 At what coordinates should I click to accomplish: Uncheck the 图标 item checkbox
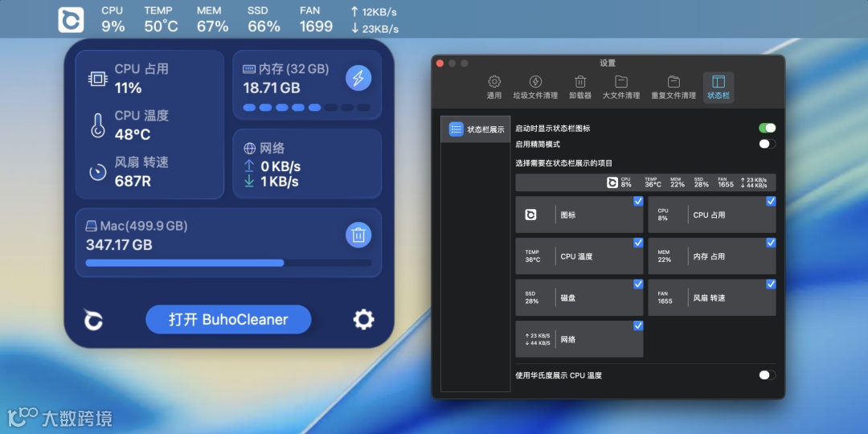[x=638, y=201]
